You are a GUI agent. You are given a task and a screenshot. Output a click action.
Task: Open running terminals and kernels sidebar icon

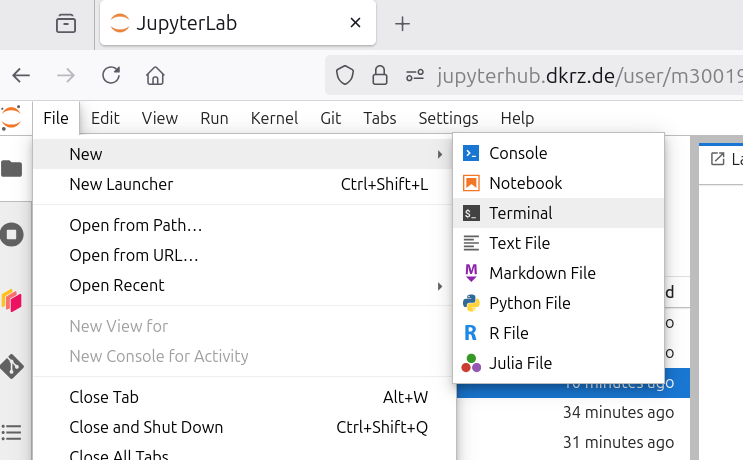(x=12, y=235)
